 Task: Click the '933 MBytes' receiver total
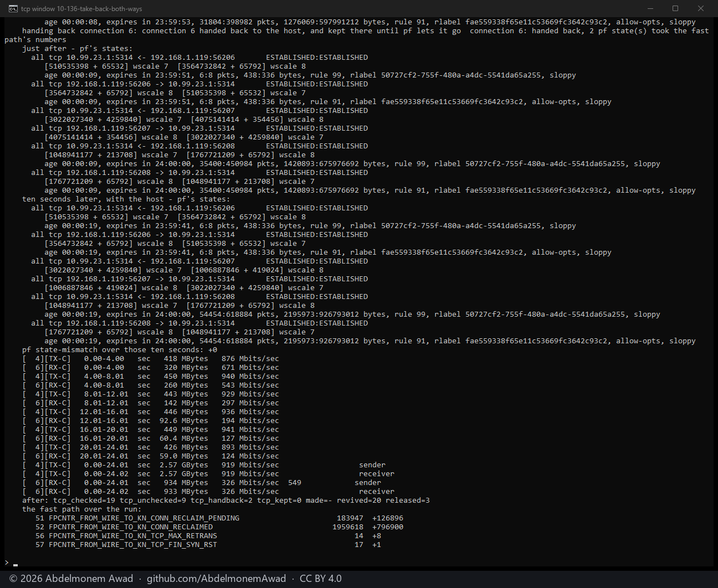pyautogui.click(x=186, y=492)
